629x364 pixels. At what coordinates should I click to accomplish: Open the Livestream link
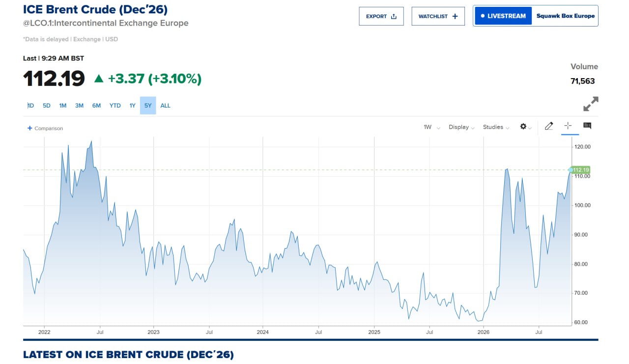point(503,16)
